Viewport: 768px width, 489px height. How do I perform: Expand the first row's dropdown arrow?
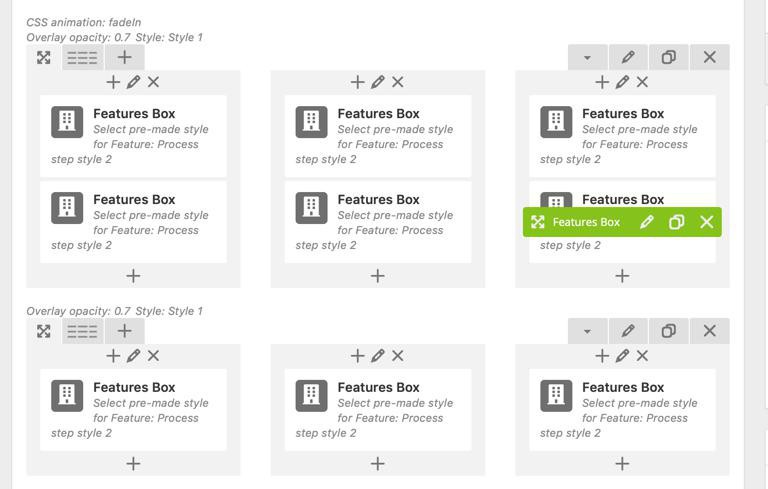coord(587,58)
